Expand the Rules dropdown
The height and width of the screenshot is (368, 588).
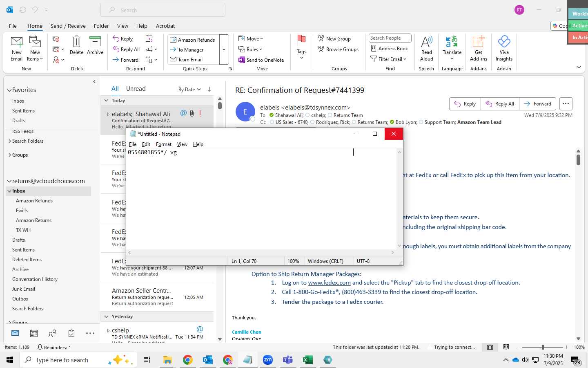coord(250,49)
